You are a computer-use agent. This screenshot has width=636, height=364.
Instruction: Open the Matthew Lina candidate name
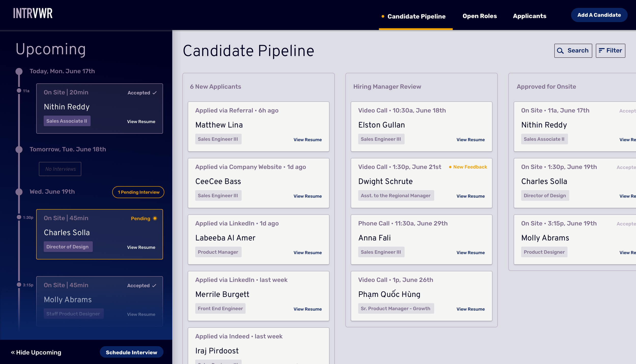[219, 125]
